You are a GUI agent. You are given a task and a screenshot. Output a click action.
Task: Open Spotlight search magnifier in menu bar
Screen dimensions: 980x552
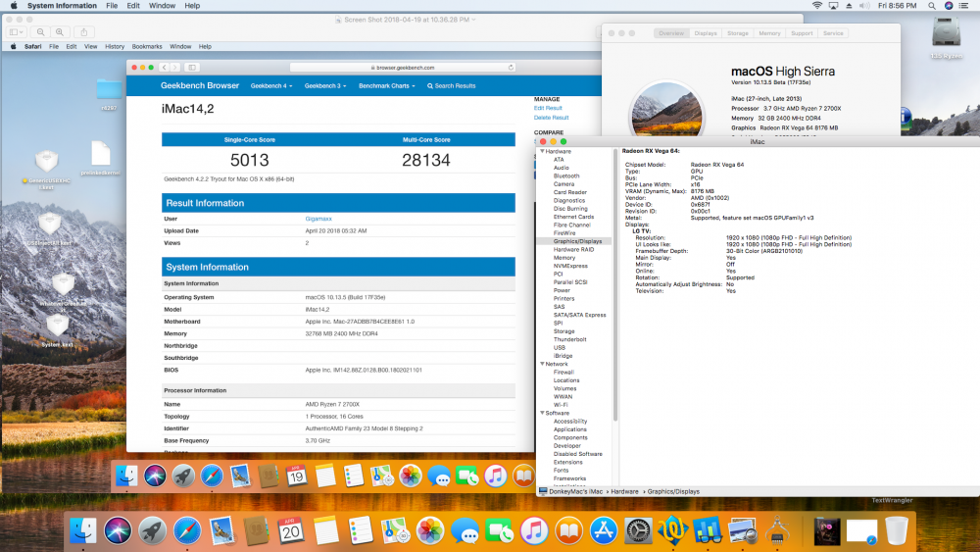pyautogui.click(x=932, y=6)
